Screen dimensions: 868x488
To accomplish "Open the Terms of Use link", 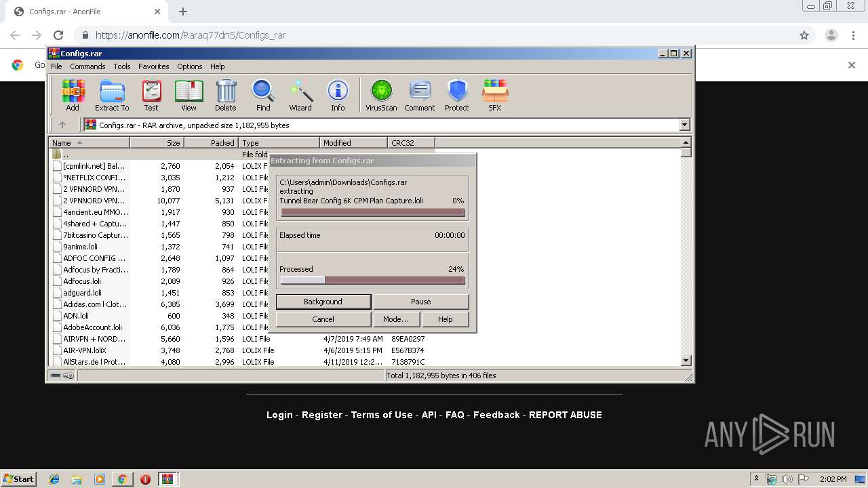I will point(382,415).
